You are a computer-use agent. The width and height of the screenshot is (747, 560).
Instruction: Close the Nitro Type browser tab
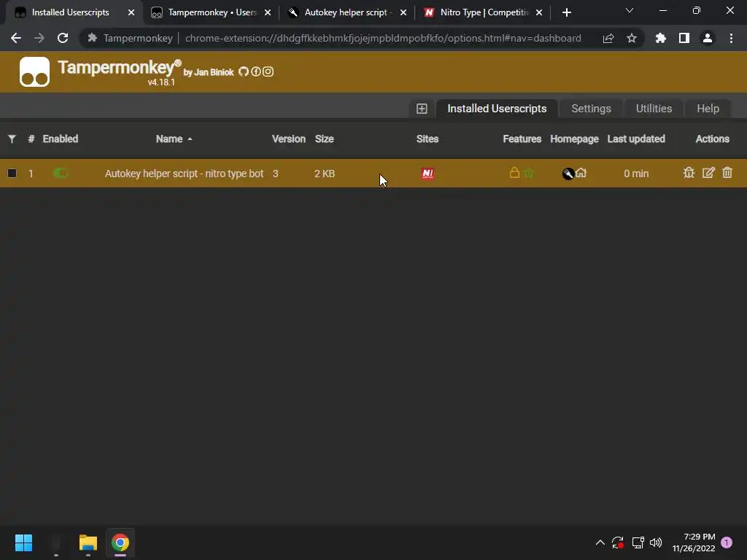[x=539, y=13]
